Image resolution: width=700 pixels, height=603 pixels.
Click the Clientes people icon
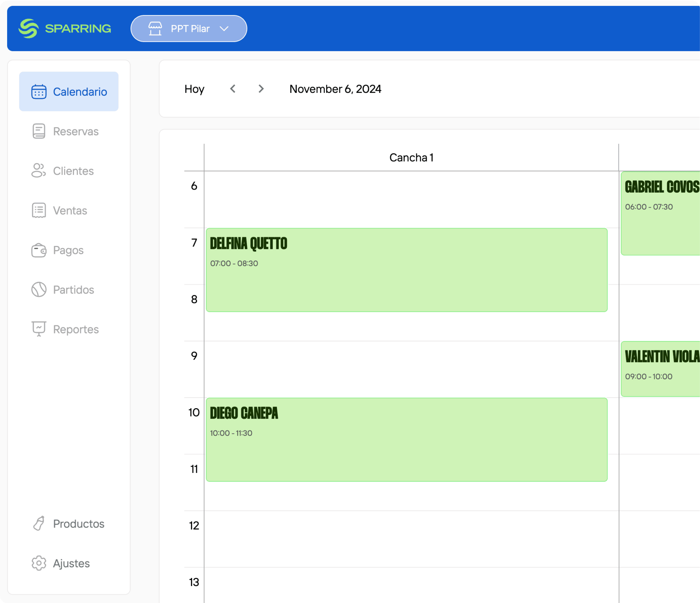pyautogui.click(x=39, y=171)
